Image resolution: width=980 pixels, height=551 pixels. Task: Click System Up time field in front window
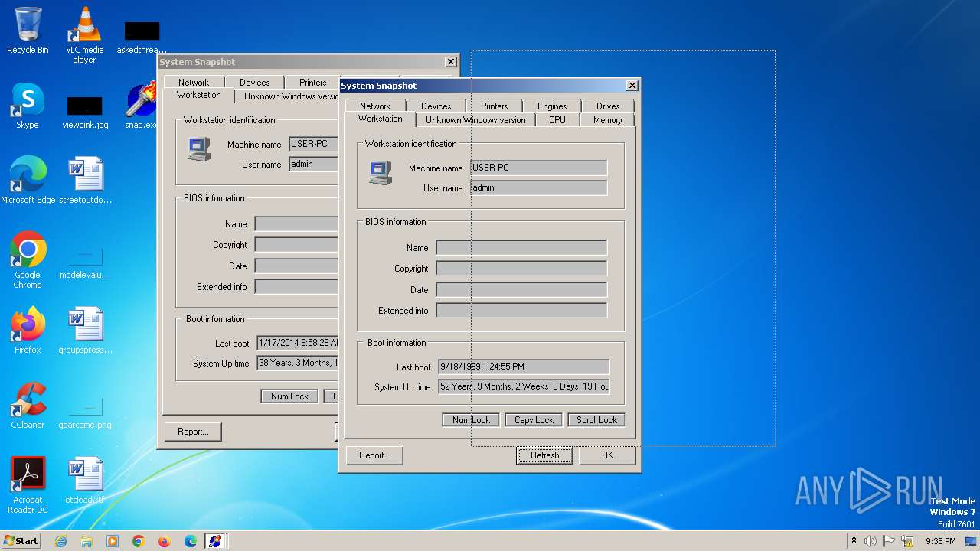tap(524, 387)
